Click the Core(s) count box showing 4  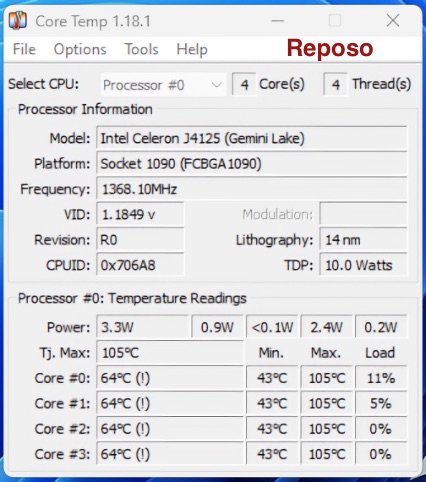(244, 85)
